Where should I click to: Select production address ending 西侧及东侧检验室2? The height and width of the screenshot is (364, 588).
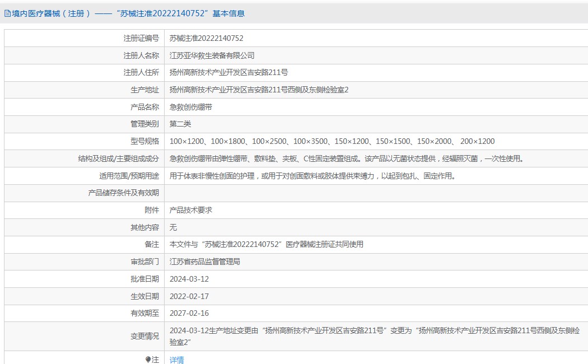coord(259,90)
